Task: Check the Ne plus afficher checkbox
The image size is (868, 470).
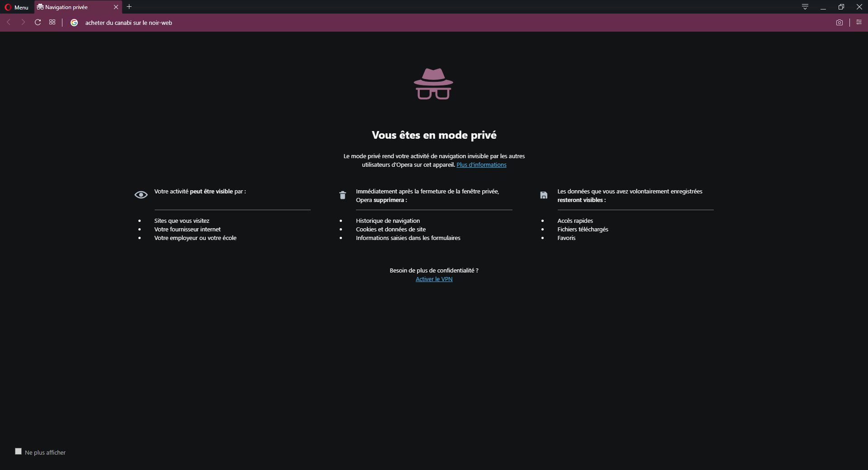Action: [18, 451]
